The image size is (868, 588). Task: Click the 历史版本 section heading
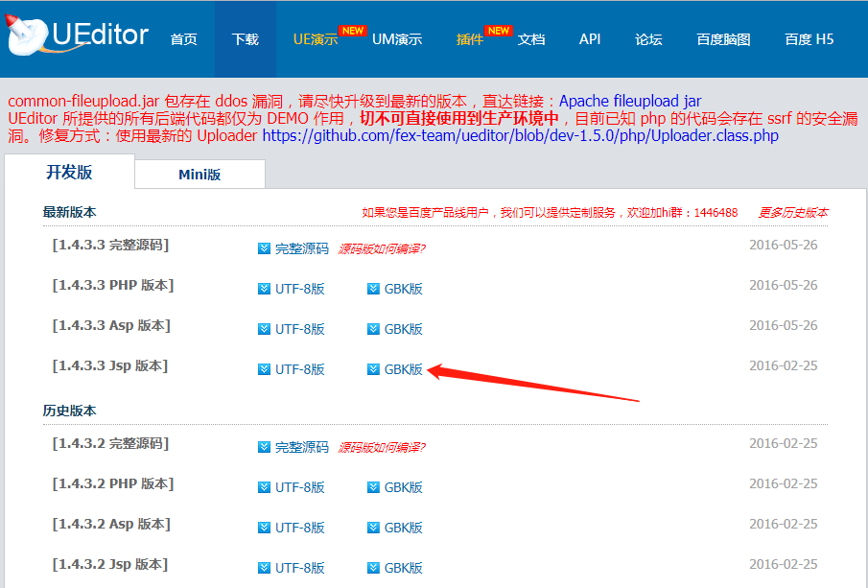[x=70, y=411]
